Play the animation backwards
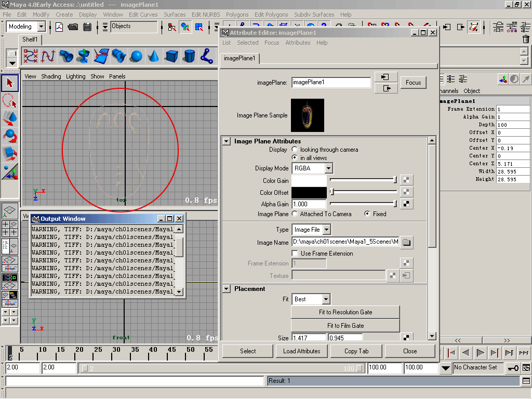This screenshot has width=532, height=399. coord(465,353)
